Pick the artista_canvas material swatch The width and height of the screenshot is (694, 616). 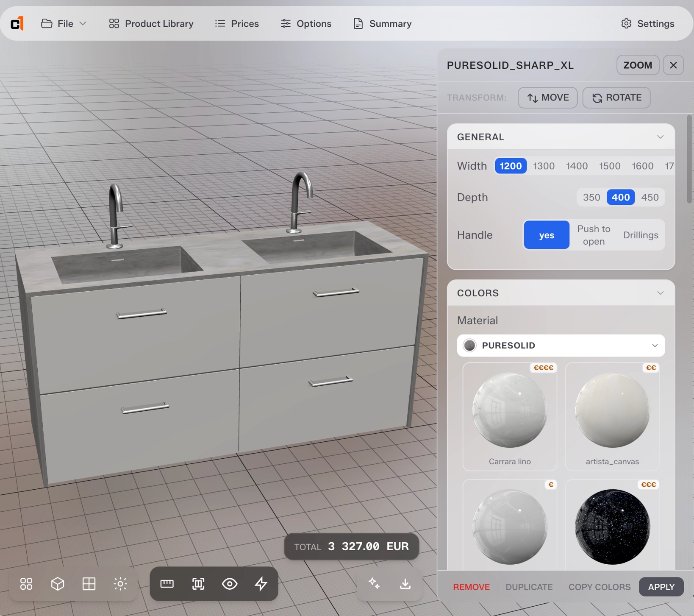point(612,416)
